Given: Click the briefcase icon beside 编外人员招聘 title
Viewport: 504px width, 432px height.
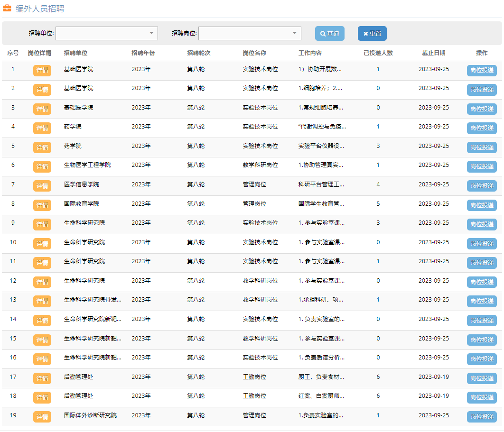Looking at the screenshot, I should point(7,8).
